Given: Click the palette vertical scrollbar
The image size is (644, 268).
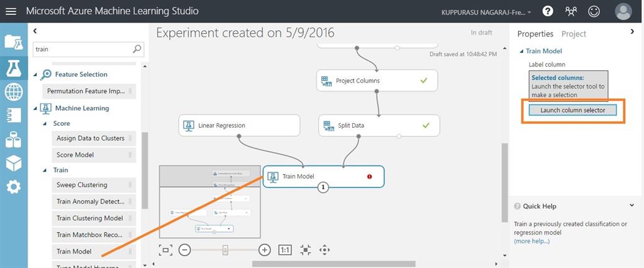Looking at the screenshot, I should point(144,170).
